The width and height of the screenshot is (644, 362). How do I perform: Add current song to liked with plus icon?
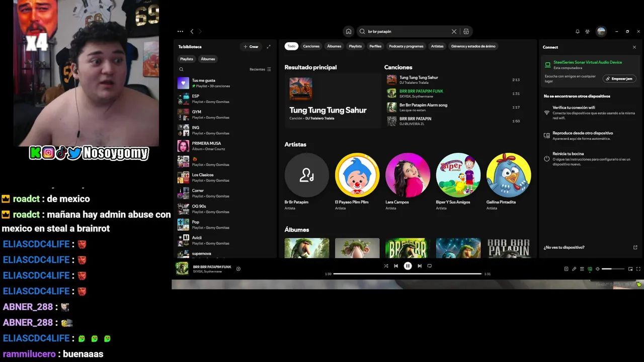(x=238, y=268)
